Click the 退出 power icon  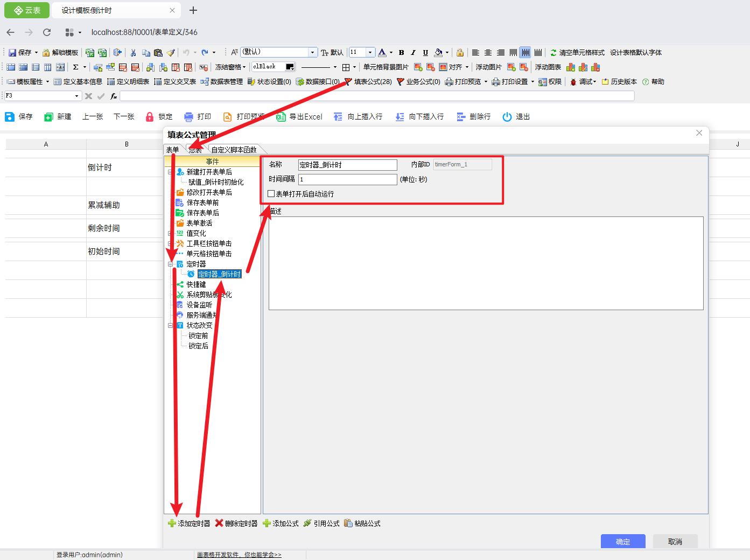(507, 117)
